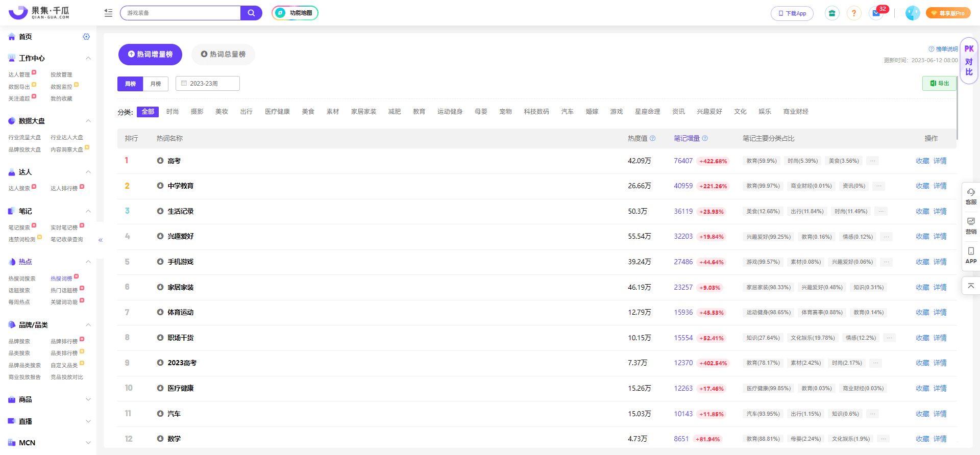980x455 pixels.
Task: Click the search input field
Action: click(x=180, y=13)
